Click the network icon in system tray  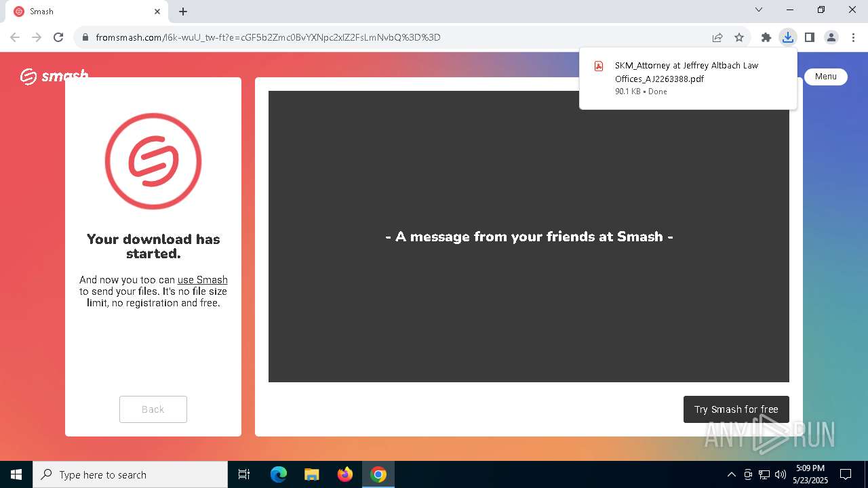tap(764, 474)
